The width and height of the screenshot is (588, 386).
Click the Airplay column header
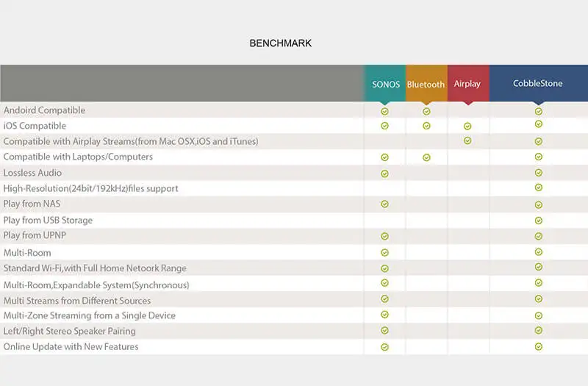click(x=468, y=83)
